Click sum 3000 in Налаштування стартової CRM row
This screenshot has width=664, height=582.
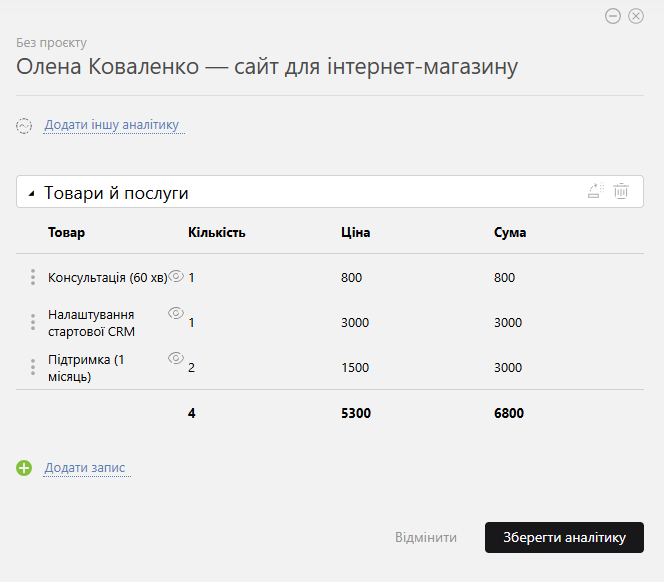pos(508,323)
